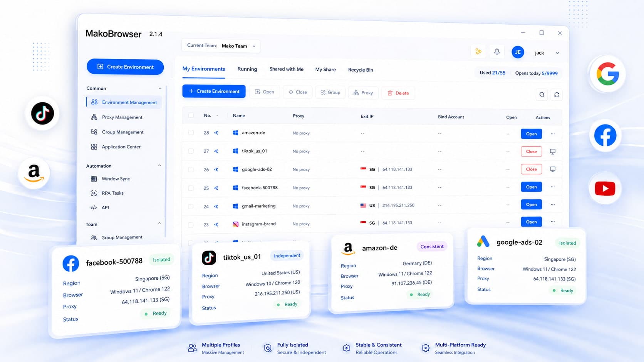Click the floating YouTube logo icon
Screen dimensions: 644x362
click(x=605, y=189)
